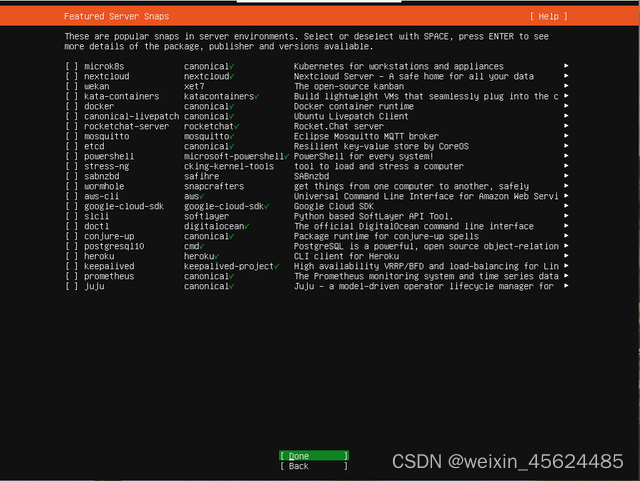The width and height of the screenshot is (640, 481).
Task: Toggle the keepalived checkbox
Action: pos(71,266)
